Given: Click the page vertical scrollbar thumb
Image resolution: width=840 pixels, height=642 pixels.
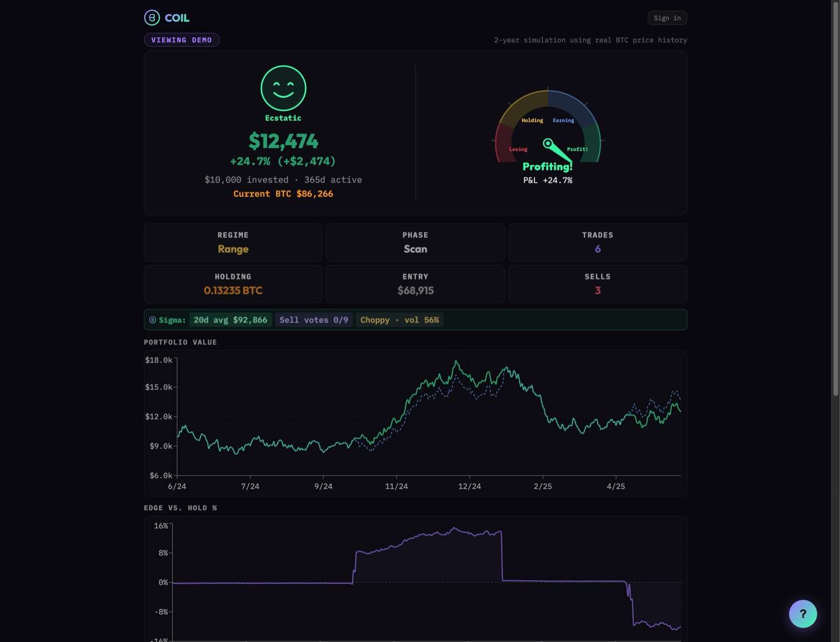Looking at the screenshot, I should pos(835,199).
